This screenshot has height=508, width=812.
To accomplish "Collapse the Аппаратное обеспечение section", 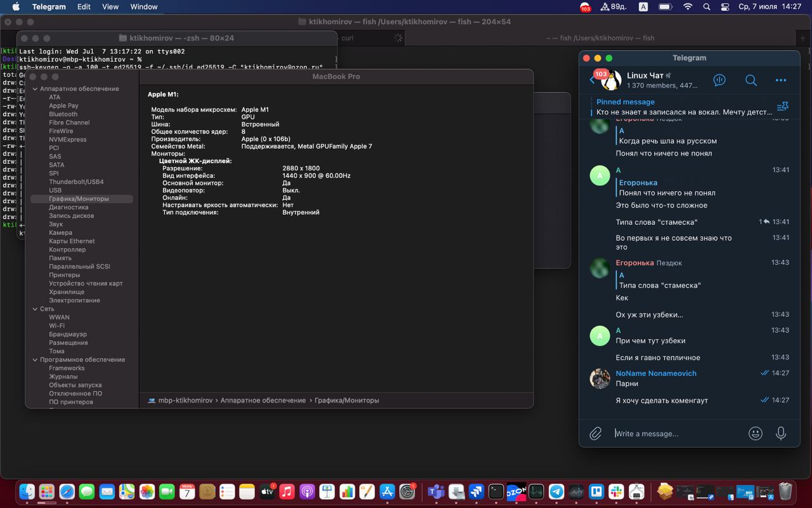I will pyautogui.click(x=36, y=89).
